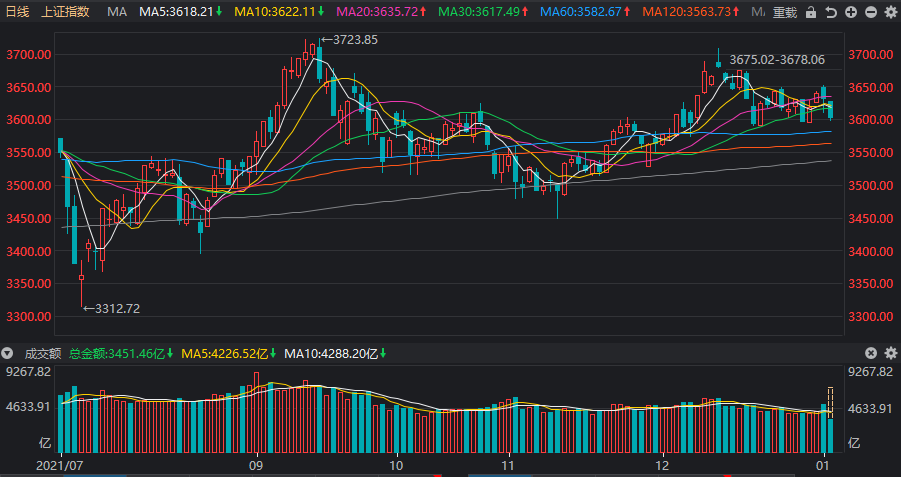Click the 3700.00 label on left axis
This screenshot has height=477, width=901.
29,55
